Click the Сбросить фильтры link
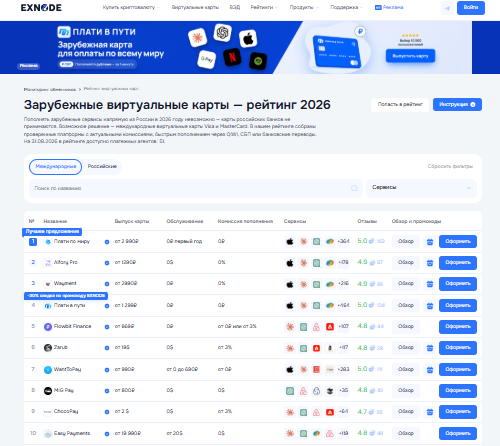The image size is (500, 446). coord(450,166)
